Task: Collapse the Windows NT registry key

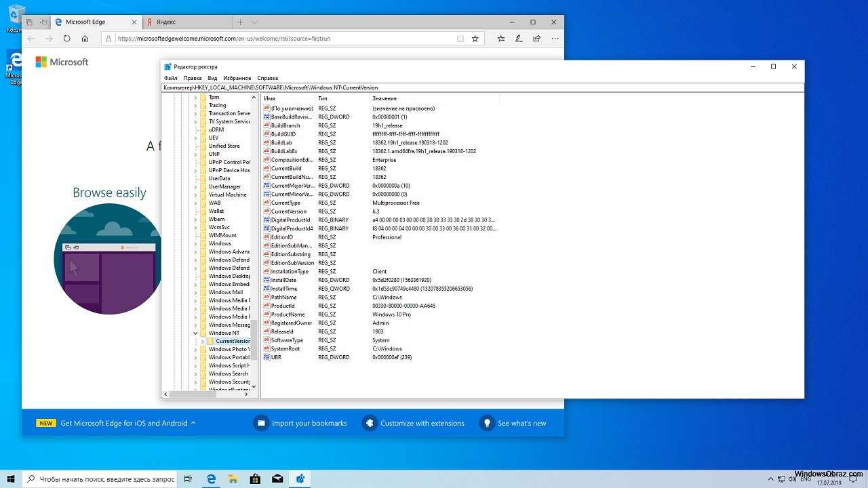Action: point(195,333)
